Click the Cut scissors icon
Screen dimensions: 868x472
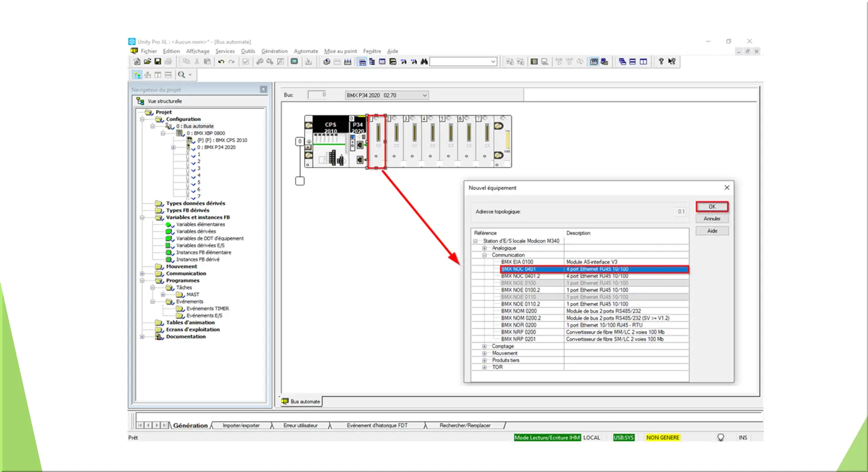click(x=197, y=62)
